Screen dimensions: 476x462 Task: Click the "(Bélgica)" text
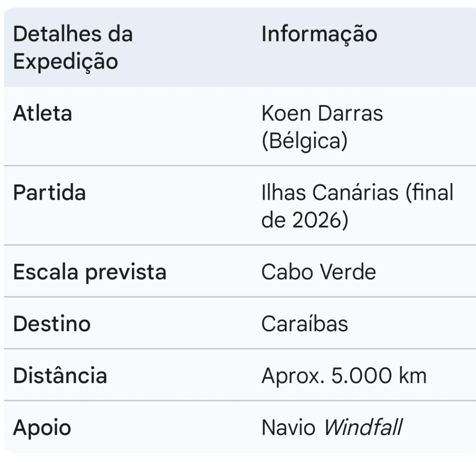pyautogui.click(x=304, y=141)
